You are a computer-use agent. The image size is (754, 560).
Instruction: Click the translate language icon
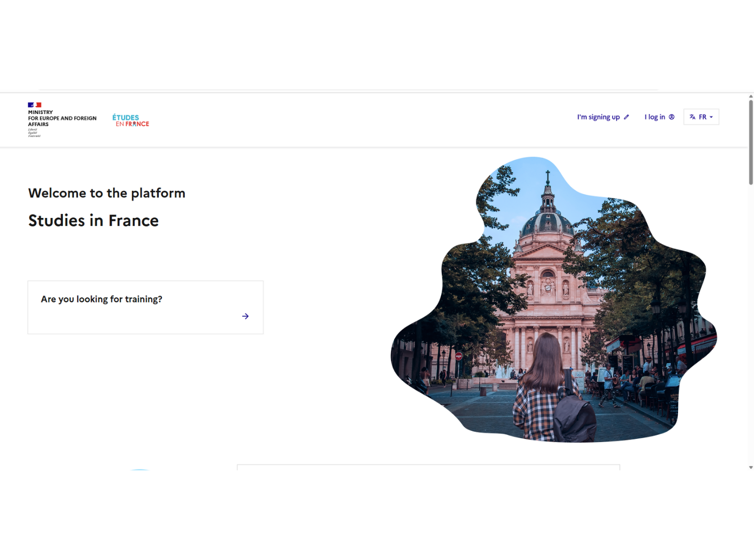pos(692,117)
